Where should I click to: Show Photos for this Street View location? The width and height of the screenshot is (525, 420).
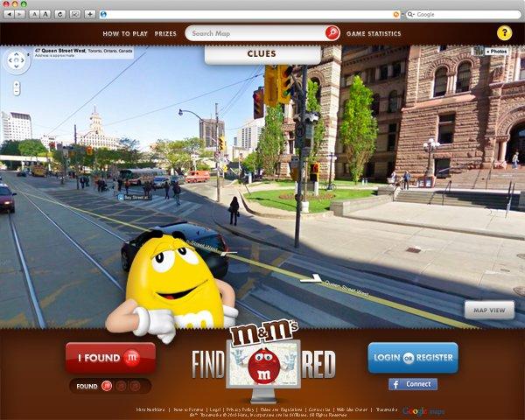point(497,52)
